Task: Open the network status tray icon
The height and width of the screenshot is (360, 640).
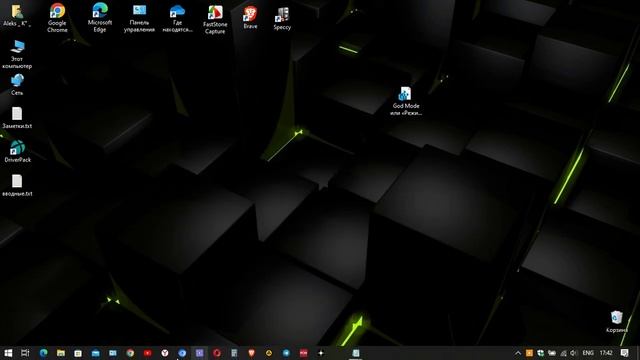Action: 563,353
